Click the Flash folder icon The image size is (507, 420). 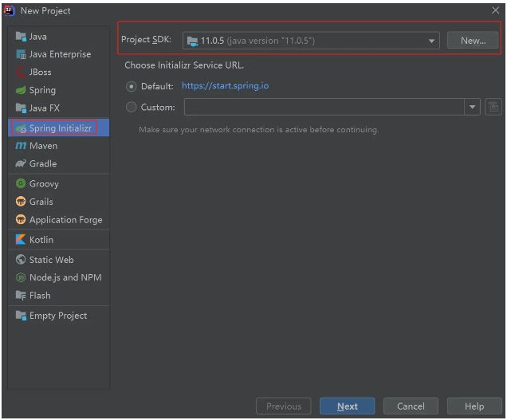point(21,296)
